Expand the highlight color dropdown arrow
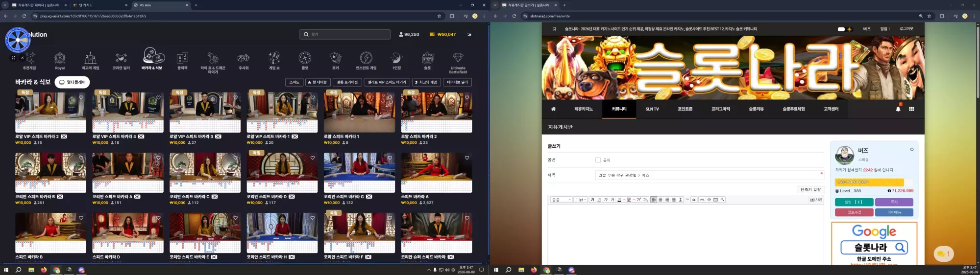Viewport: 980px width, 275px height. click(x=634, y=200)
